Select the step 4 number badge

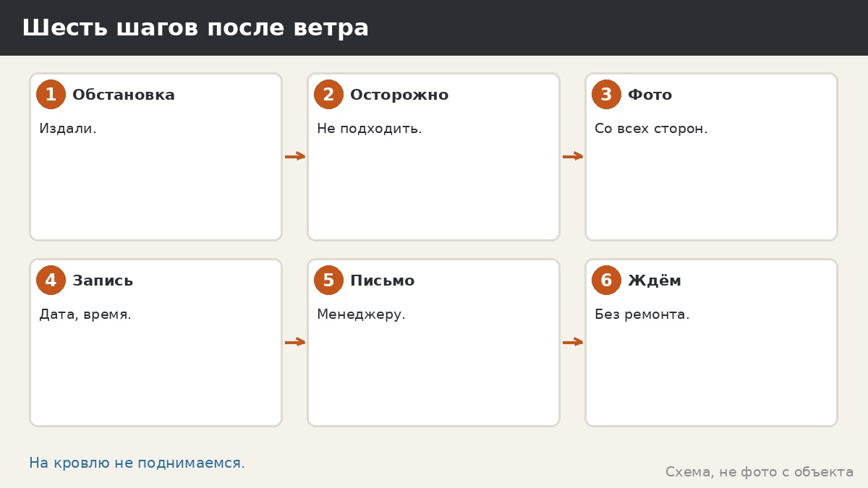point(51,281)
